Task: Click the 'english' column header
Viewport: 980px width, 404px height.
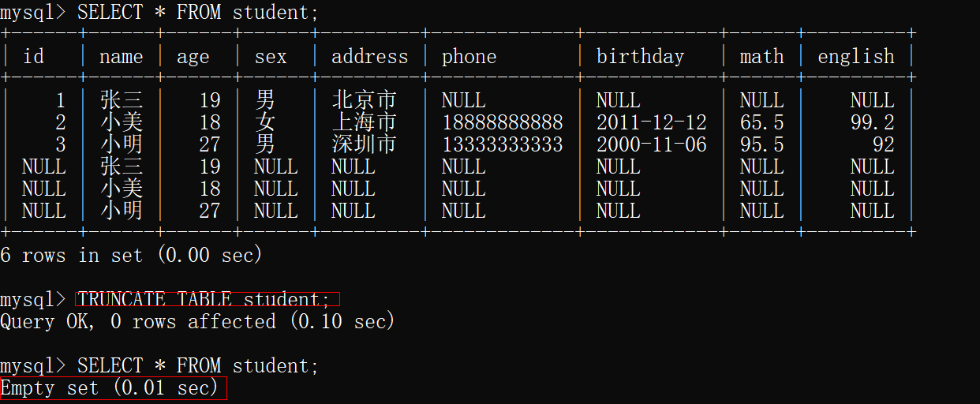Action: click(x=855, y=57)
